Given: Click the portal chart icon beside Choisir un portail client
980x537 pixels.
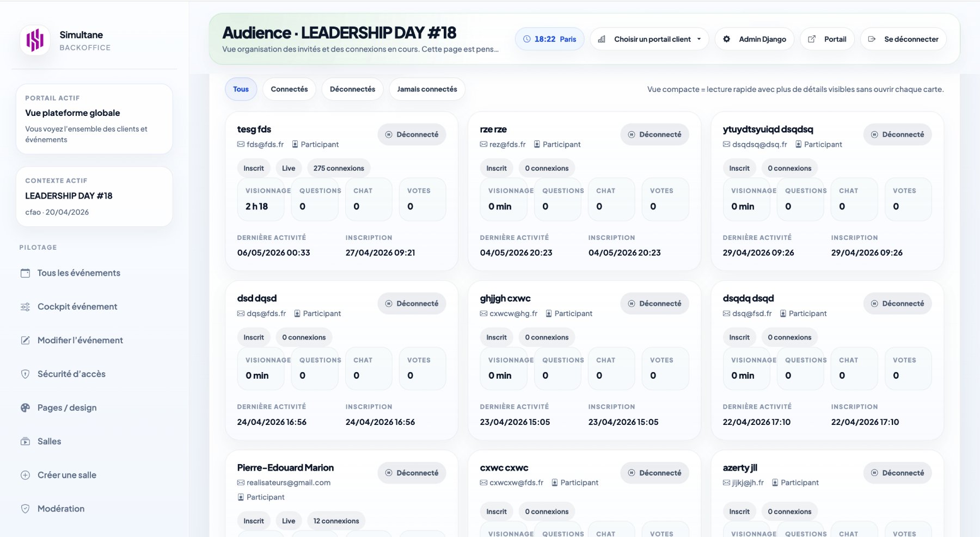Looking at the screenshot, I should coord(602,39).
